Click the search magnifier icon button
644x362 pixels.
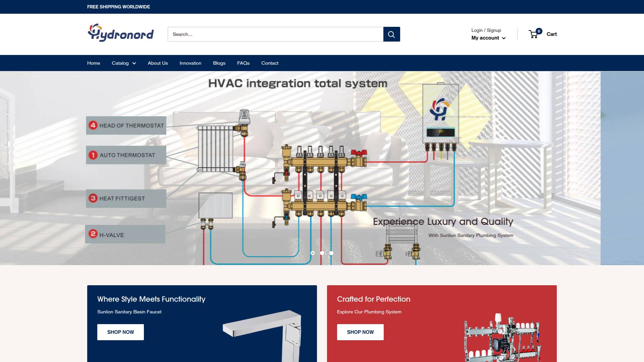click(391, 34)
